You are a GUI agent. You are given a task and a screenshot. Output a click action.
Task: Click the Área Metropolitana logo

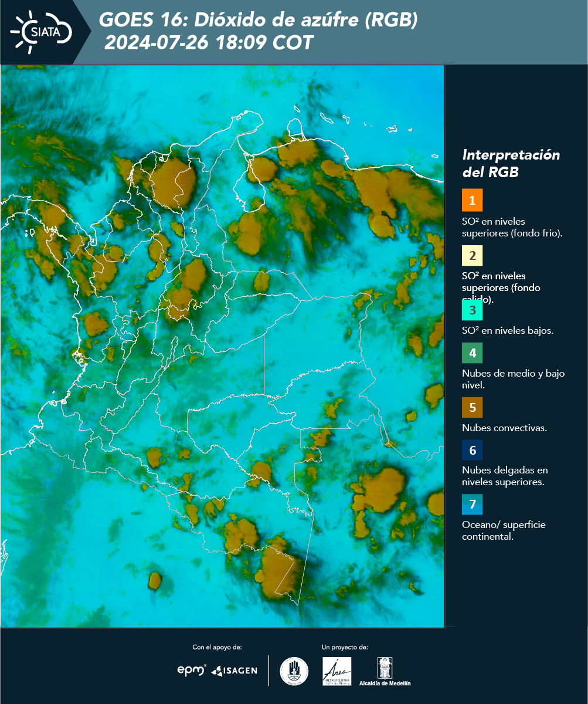337,671
